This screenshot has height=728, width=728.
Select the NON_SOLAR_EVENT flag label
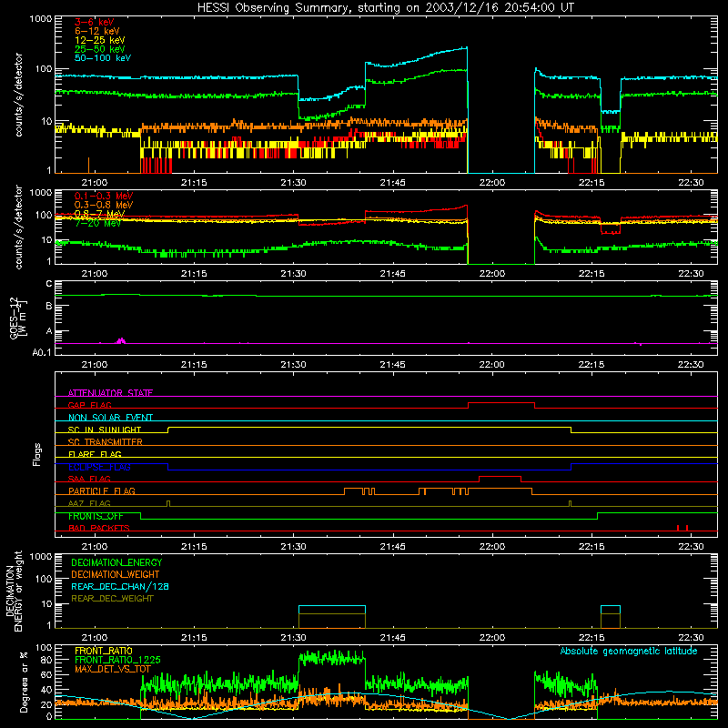tap(110, 418)
